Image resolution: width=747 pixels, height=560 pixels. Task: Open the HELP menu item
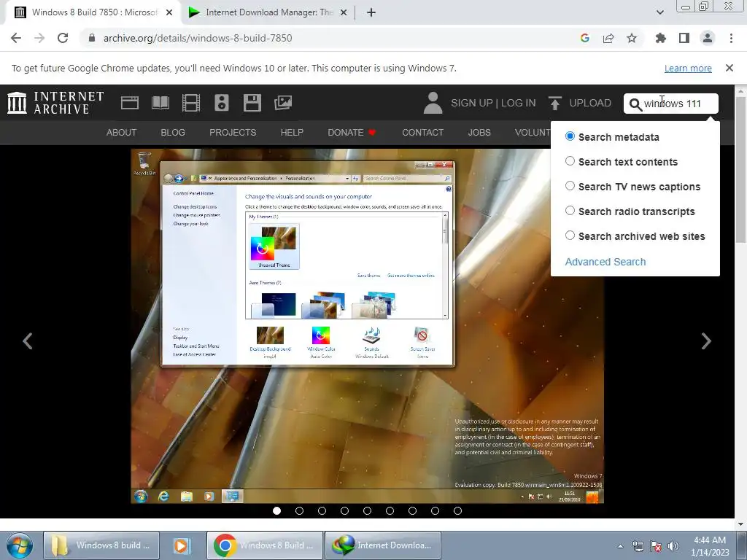292,133
